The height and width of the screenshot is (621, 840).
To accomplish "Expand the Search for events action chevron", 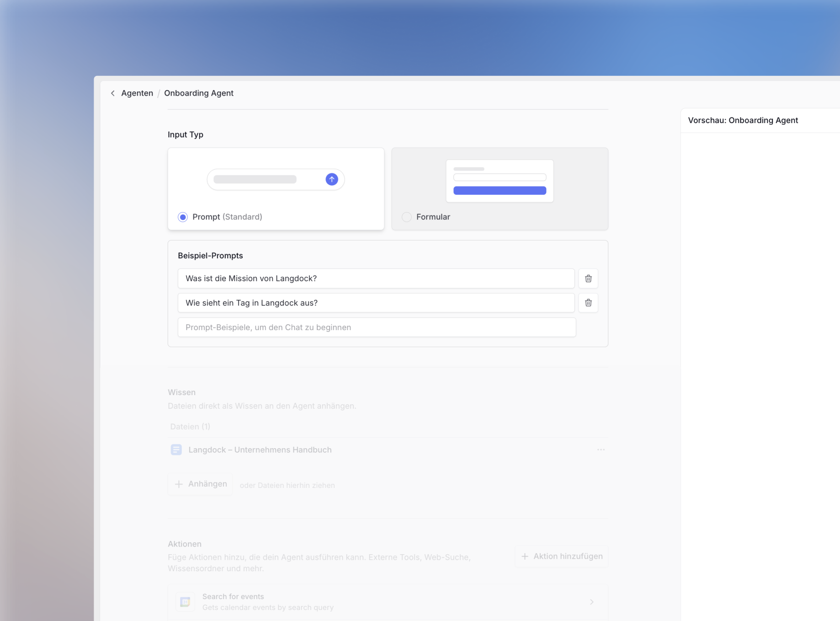I will click(591, 602).
